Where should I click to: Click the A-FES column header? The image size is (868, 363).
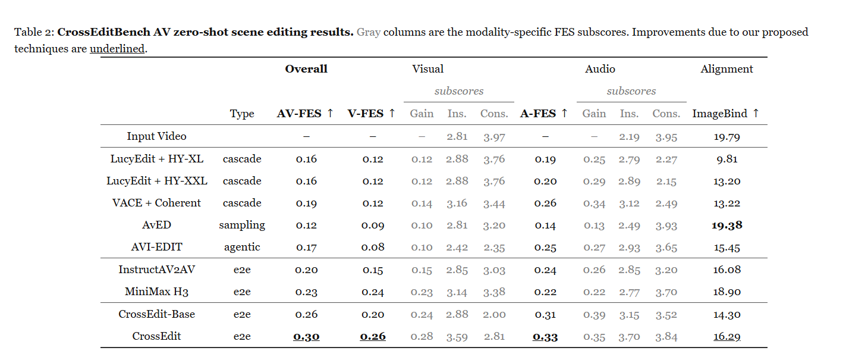click(544, 113)
